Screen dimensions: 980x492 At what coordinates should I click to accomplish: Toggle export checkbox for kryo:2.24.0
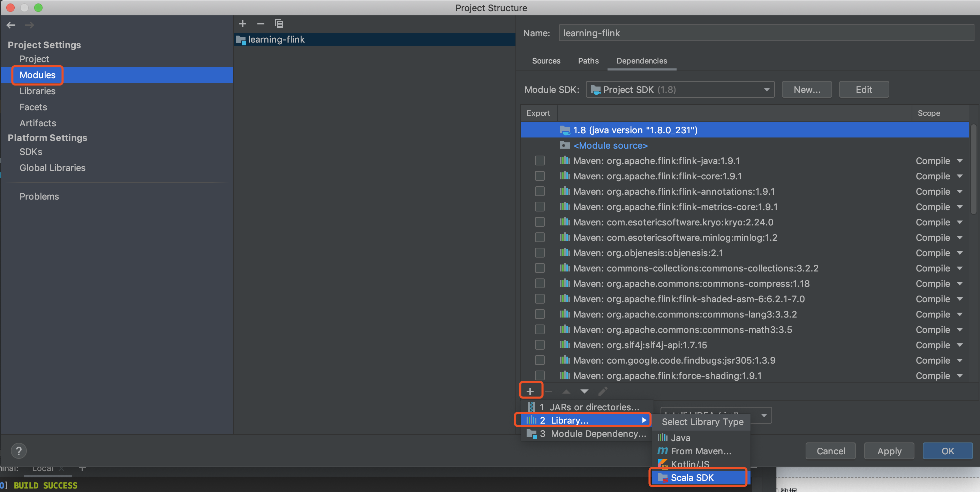tap(540, 222)
